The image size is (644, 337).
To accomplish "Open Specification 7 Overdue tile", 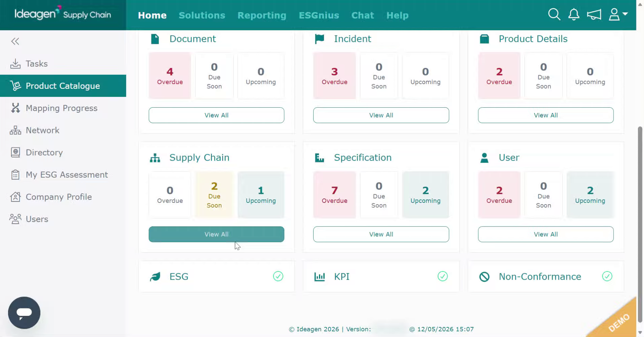I will (x=334, y=195).
